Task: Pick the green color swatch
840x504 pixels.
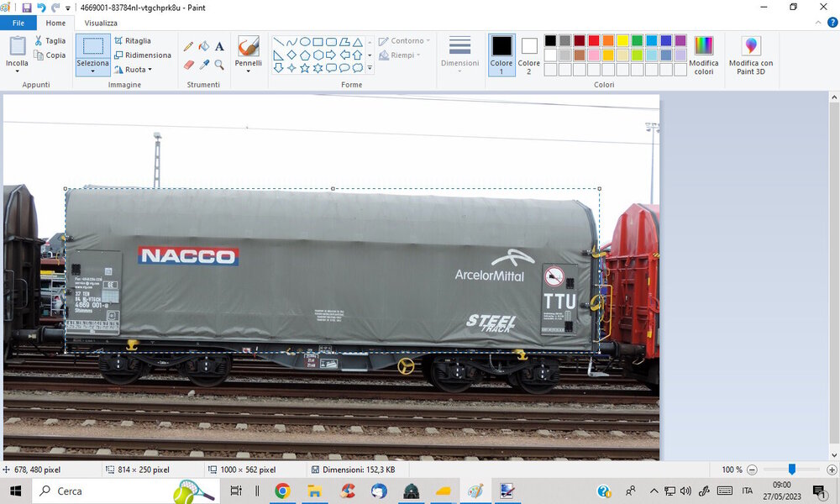Action: [637, 40]
